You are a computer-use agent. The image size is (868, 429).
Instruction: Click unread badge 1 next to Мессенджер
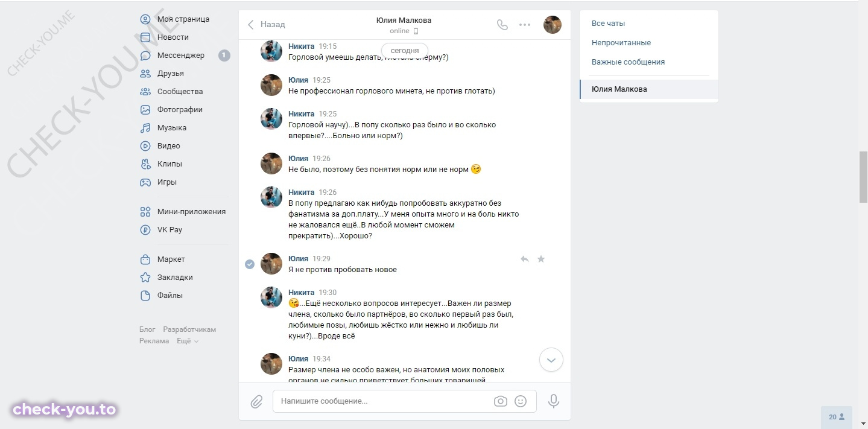pos(224,56)
